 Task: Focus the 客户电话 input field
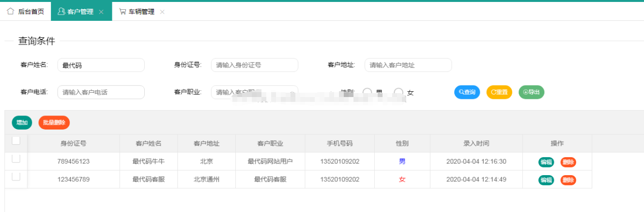coord(101,92)
